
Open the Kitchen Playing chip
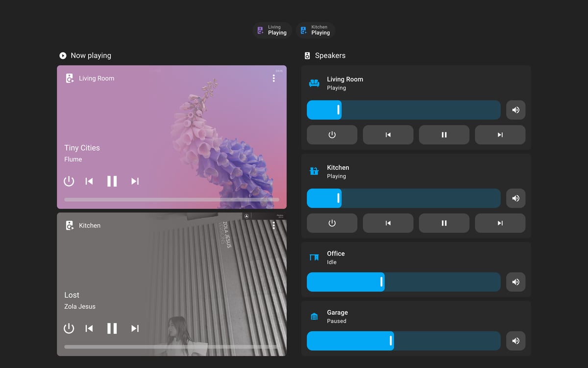point(315,30)
